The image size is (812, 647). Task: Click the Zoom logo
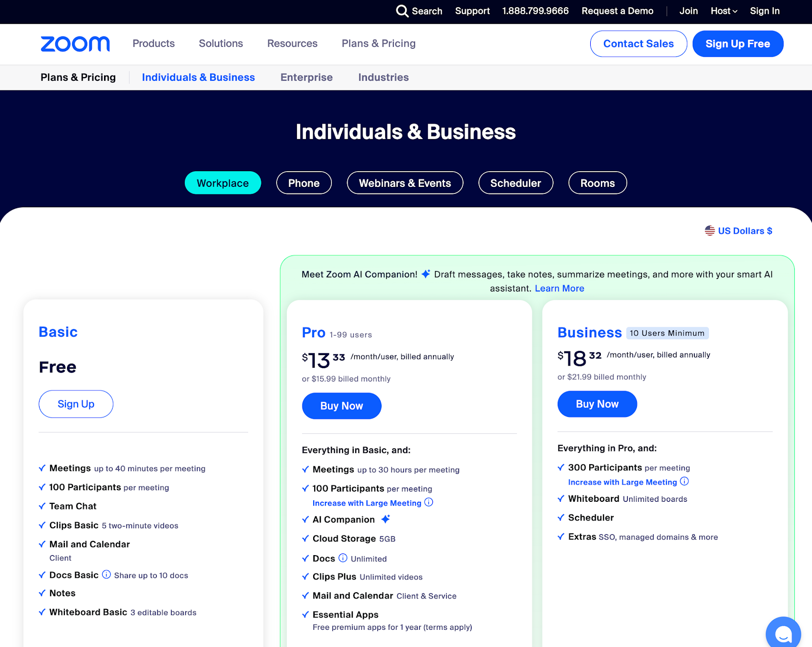click(x=75, y=44)
